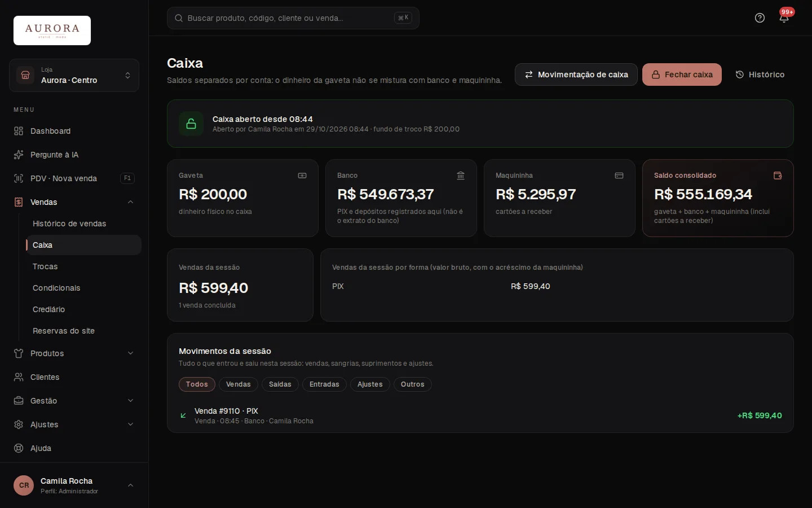Viewport: 812px width, 508px height.
Task: Open the help circle icon in header
Action: [760, 18]
